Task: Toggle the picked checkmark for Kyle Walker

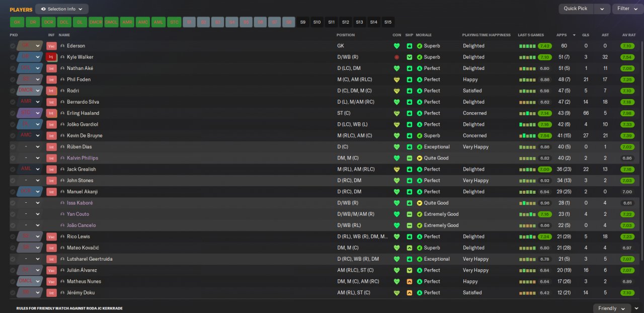Action: [x=13, y=57]
